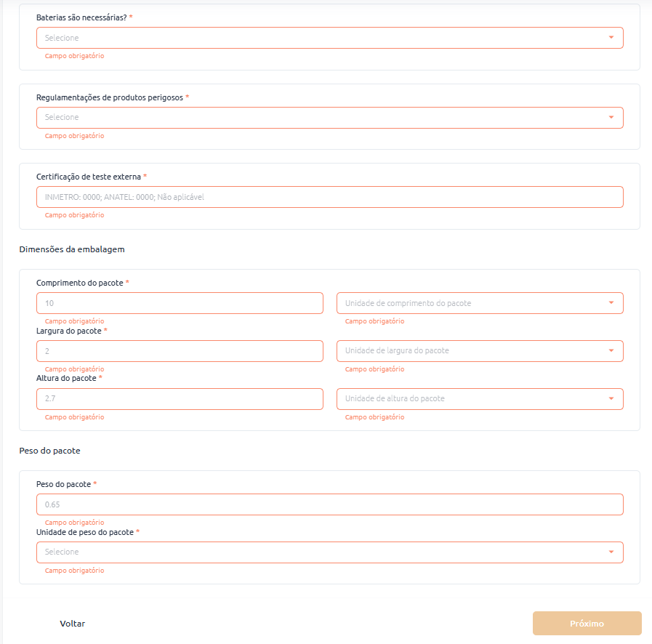Open 'Unidade de largura do pacote' dropdown
Screen dimensions: 652x644
pos(472,351)
